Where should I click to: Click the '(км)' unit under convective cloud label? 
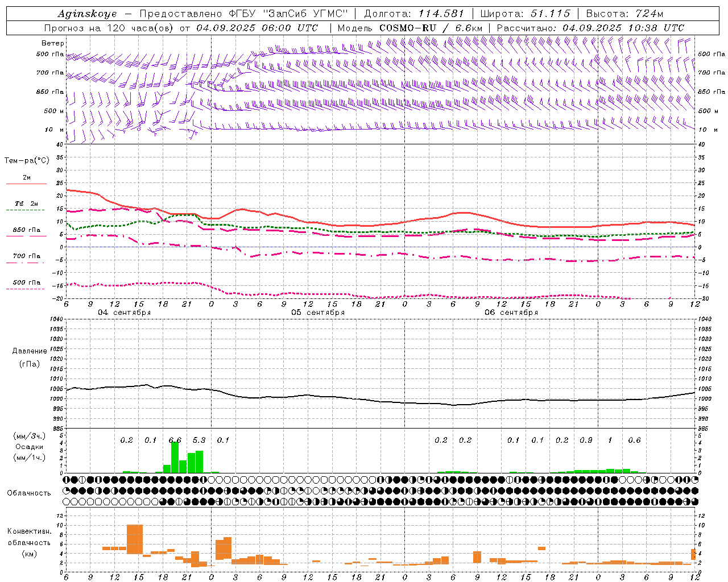click(x=29, y=554)
